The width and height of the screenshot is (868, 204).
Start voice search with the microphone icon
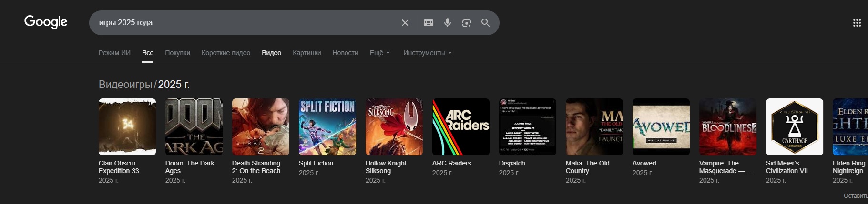pos(448,23)
